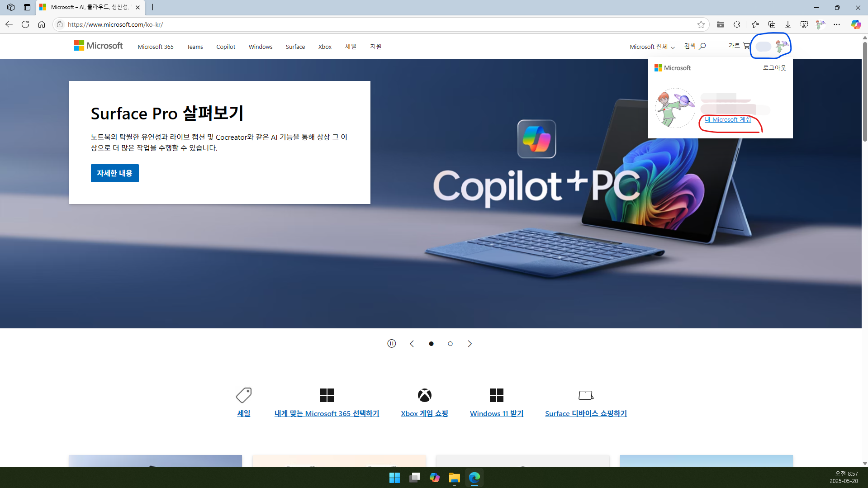Open 내게 맞는 Microsoft 365 선택하기 link
This screenshot has height=488, width=868.
(327, 413)
